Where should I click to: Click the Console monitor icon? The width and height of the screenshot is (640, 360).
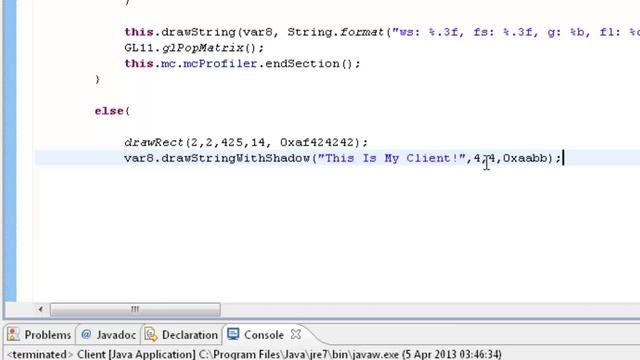(233, 334)
